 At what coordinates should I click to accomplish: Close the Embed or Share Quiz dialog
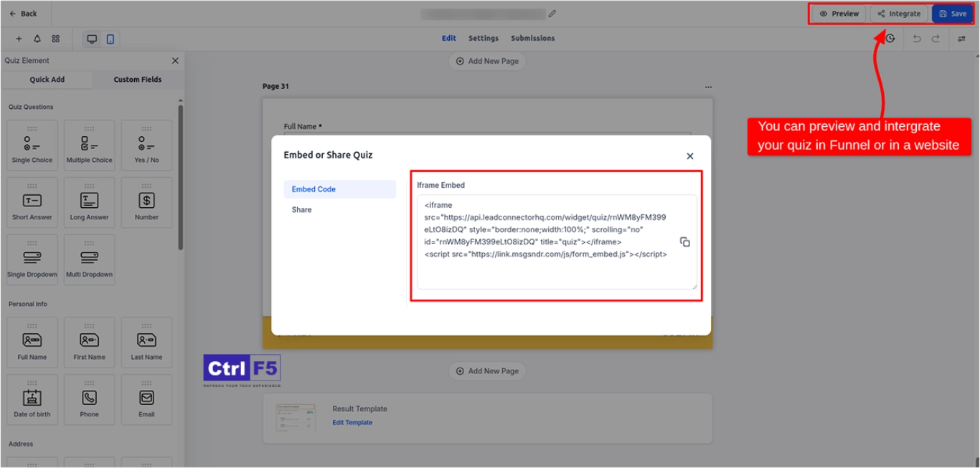pyautogui.click(x=689, y=156)
